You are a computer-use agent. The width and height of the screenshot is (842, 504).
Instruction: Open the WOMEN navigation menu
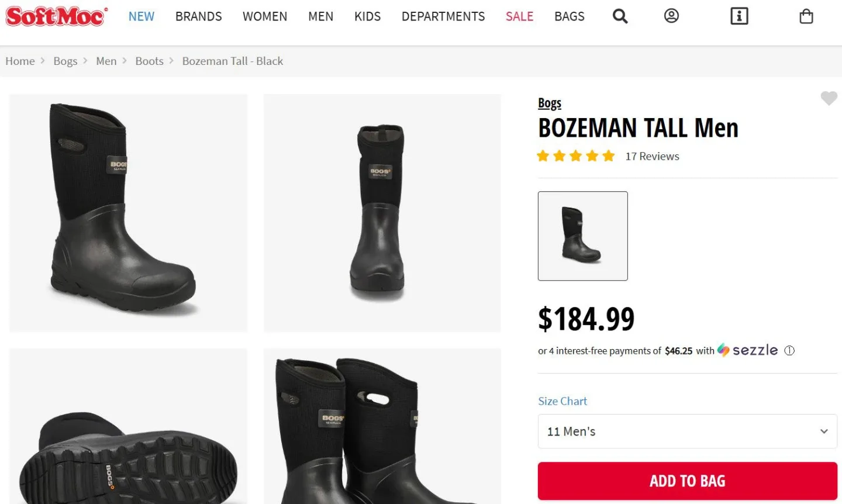[x=265, y=16]
